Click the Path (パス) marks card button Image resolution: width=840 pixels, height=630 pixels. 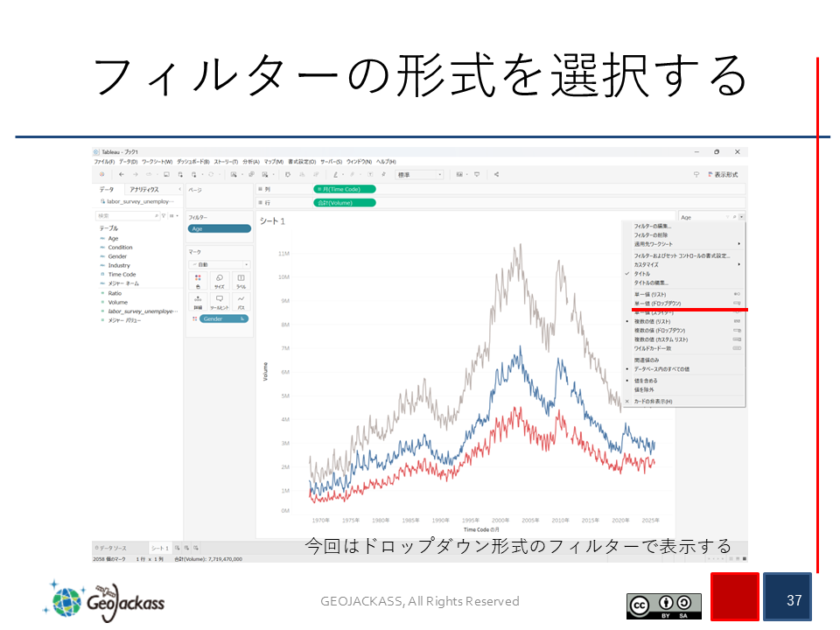241,302
